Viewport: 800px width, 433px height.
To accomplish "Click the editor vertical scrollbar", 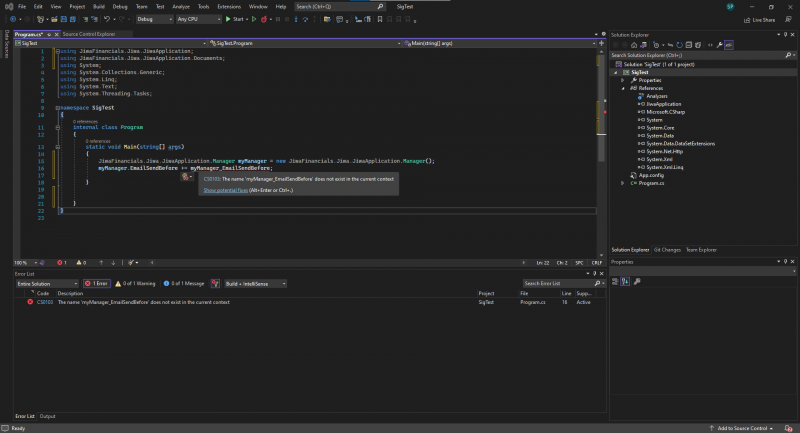I will pos(601,100).
